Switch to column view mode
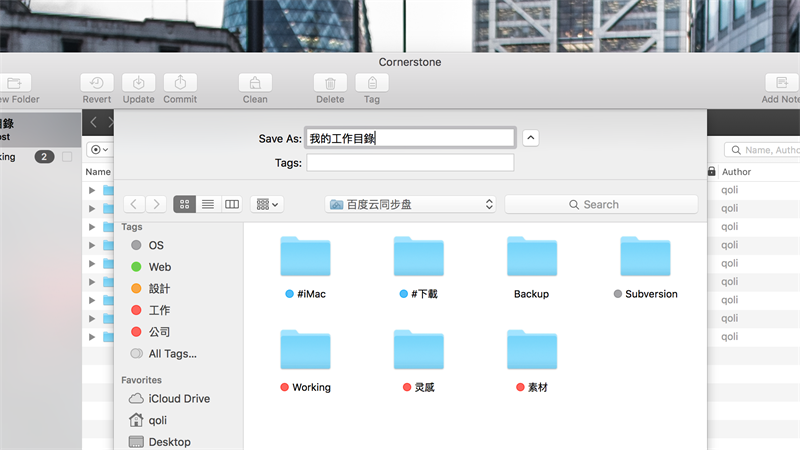 pyautogui.click(x=232, y=204)
